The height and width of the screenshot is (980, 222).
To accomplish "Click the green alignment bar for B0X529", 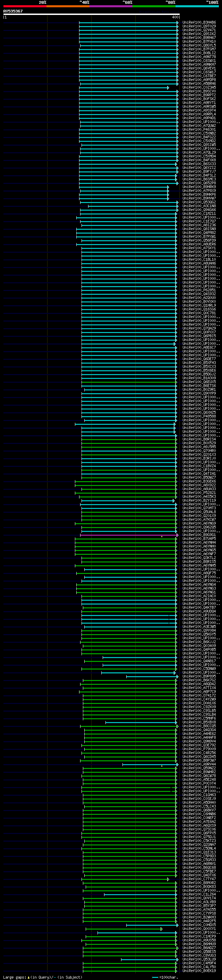I will click(129, 443).
